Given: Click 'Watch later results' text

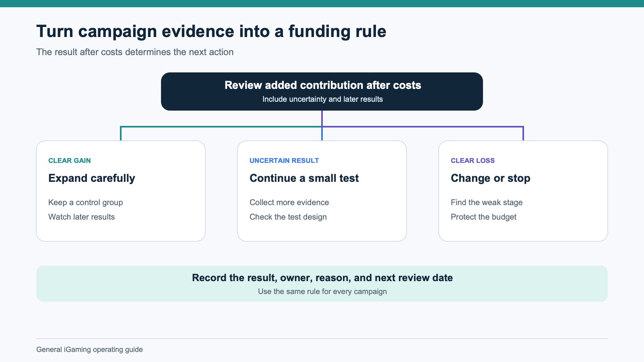Looking at the screenshot, I should point(82,217).
